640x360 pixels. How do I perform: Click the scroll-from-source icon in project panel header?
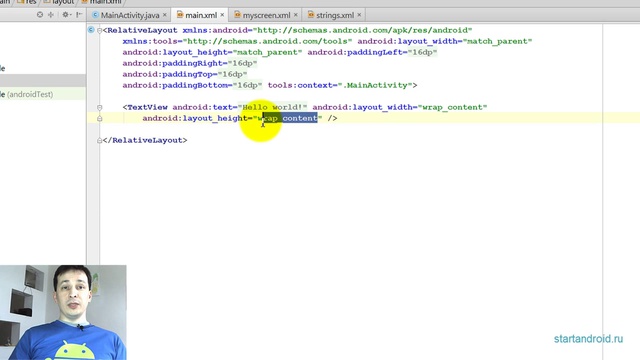[x=40, y=15]
